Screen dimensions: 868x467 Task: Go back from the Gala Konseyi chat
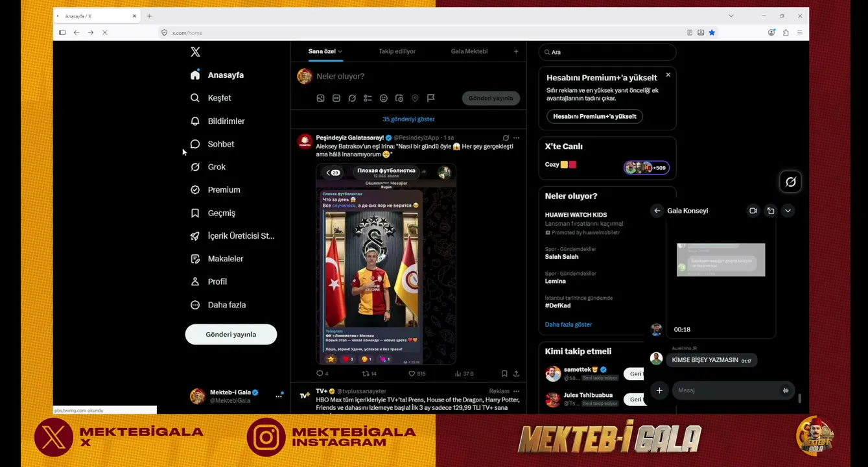(x=657, y=211)
